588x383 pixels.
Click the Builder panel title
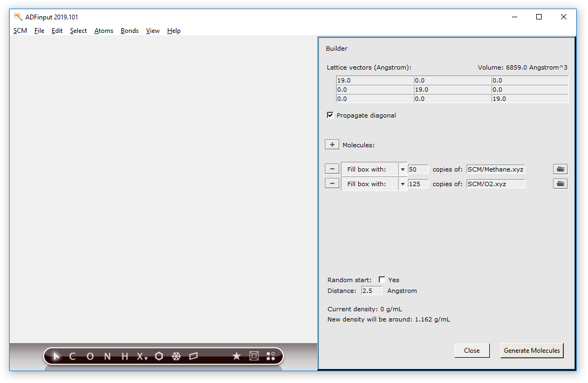click(x=337, y=49)
